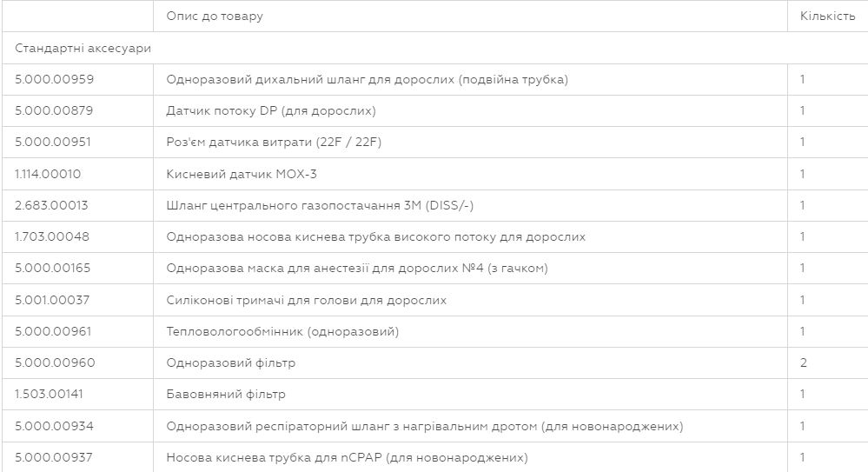Click product code 5.000.00951
The image size is (868, 472).
[x=53, y=142]
